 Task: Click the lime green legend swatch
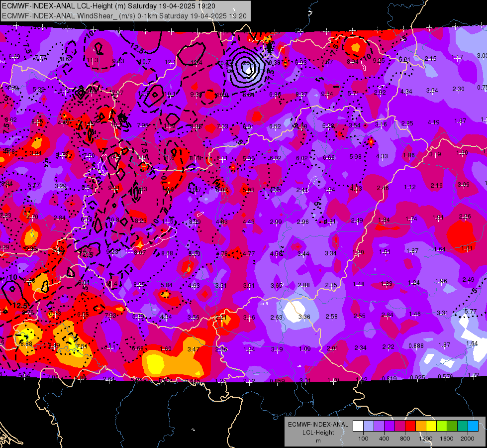(442, 426)
